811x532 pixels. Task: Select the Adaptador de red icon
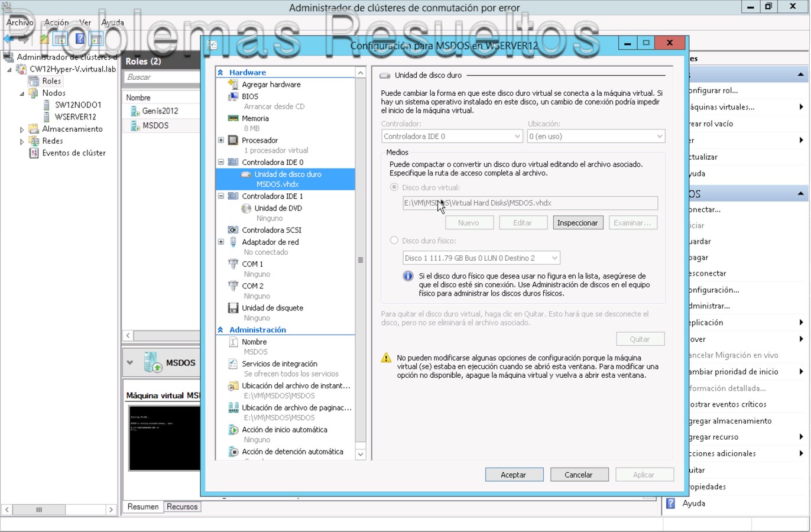click(x=233, y=242)
